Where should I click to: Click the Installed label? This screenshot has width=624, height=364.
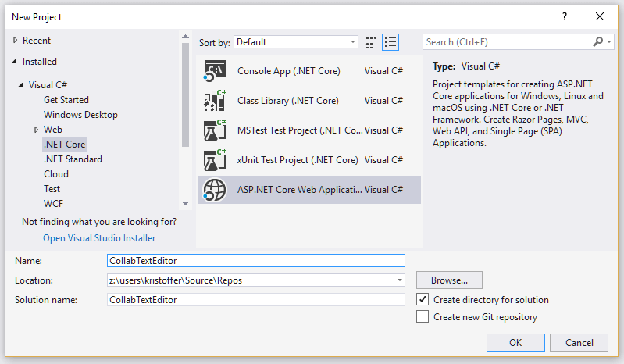(x=39, y=62)
